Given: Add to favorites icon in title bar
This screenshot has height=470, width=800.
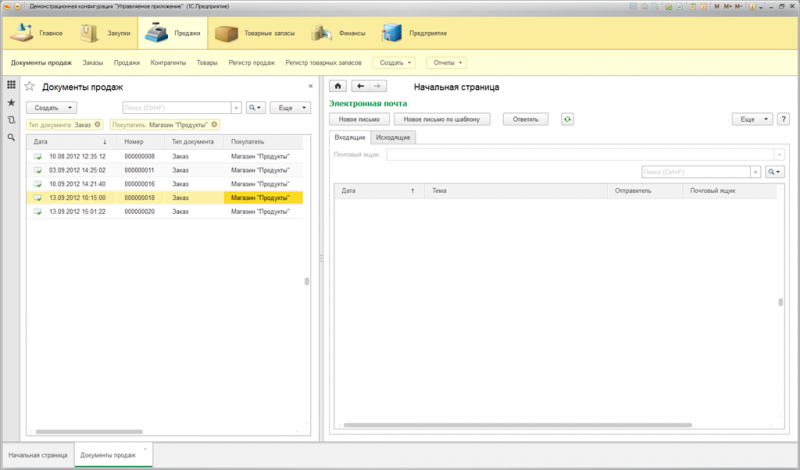Looking at the screenshot, I should point(668,7).
